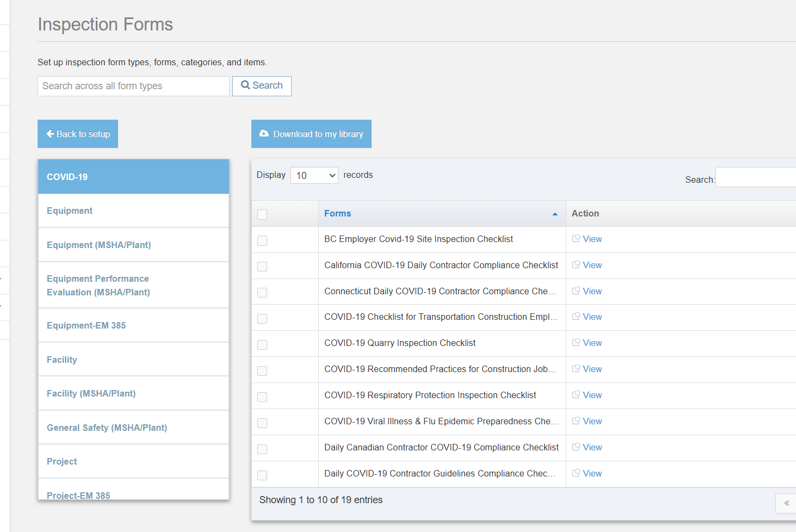Open Equipment Performance Evaluation (MSHA/Plant) type
Screen dimensions: 796x532
pyautogui.click(x=133, y=285)
